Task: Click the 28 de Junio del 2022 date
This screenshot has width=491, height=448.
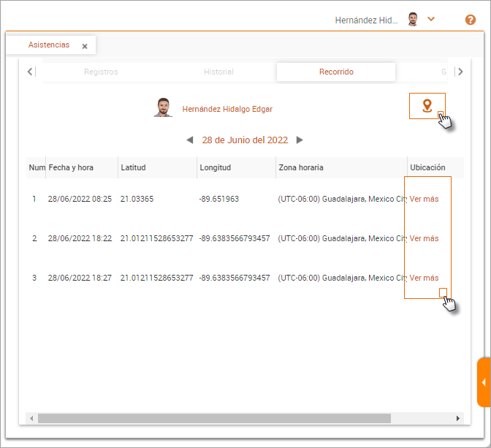Action: pos(245,140)
